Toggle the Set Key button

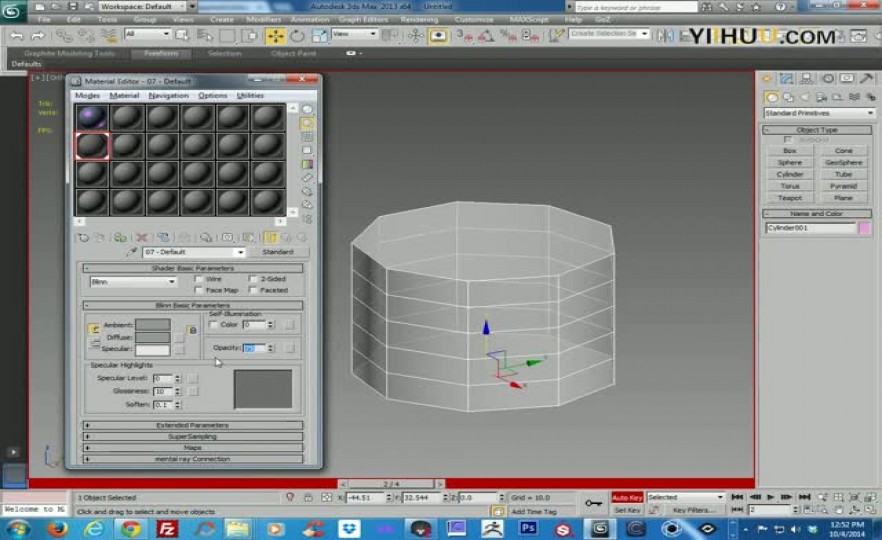point(627,510)
